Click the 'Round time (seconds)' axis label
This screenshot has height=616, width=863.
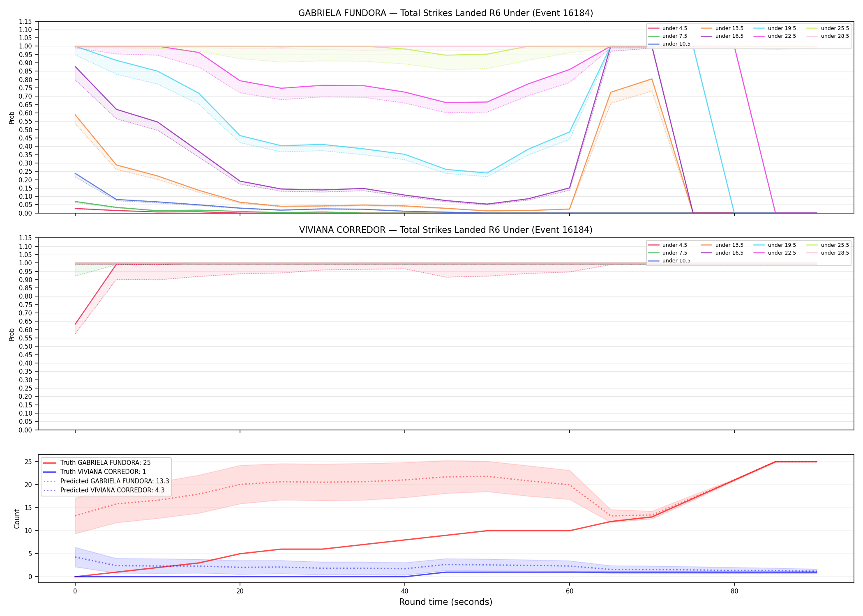pyautogui.click(x=445, y=602)
